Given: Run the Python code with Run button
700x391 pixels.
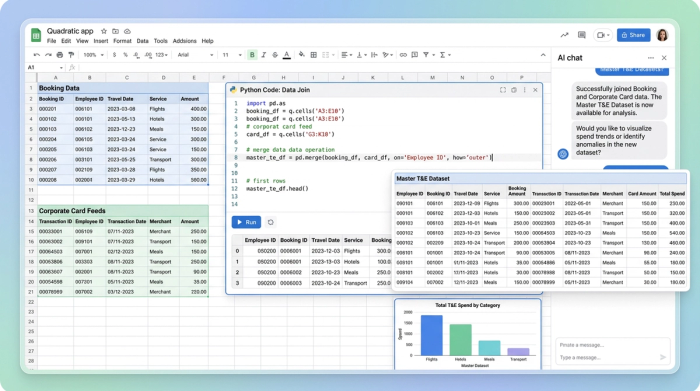Looking at the screenshot, I should point(246,222).
